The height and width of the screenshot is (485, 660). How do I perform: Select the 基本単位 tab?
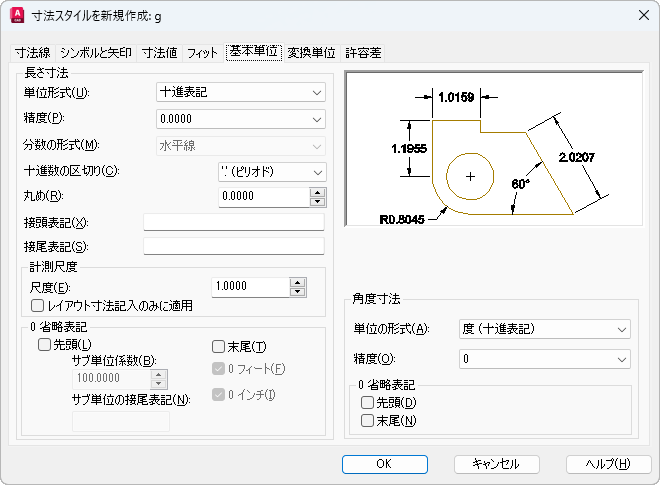point(254,52)
